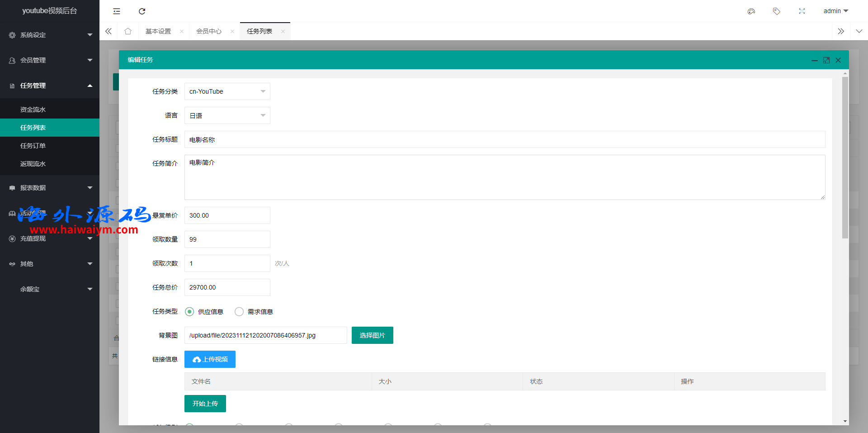Click the refresh icon in top bar

click(142, 11)
